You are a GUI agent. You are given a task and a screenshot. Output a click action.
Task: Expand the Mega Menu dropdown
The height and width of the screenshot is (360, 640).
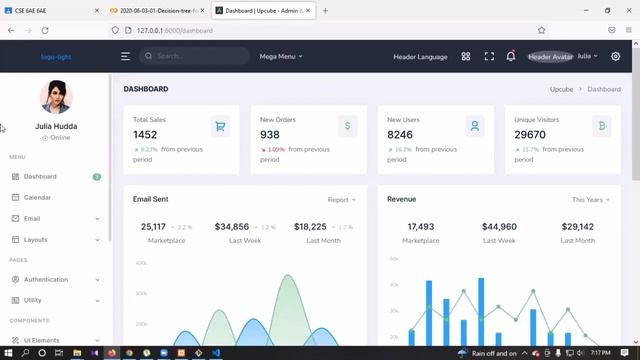pyautogui.click(x=281, y=56)
